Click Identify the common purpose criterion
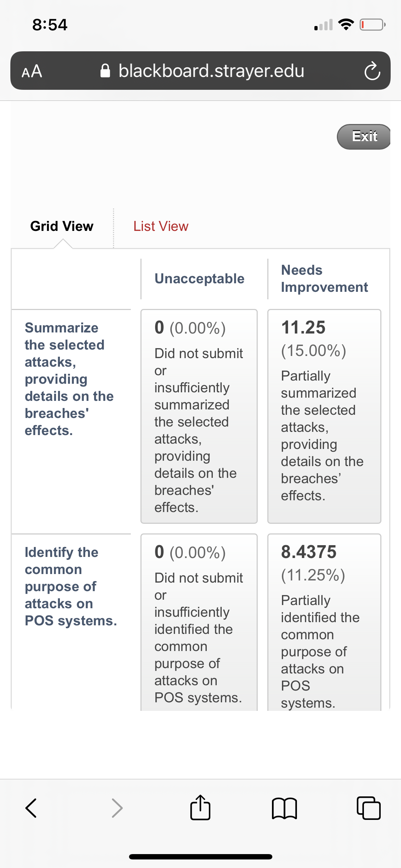401x868 pixels. point(71,587)
